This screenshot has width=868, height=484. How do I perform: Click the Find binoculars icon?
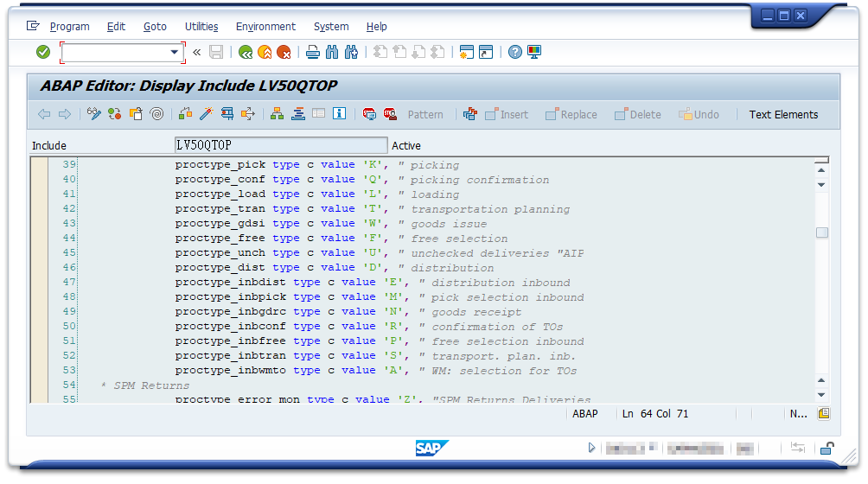point(332,52)
